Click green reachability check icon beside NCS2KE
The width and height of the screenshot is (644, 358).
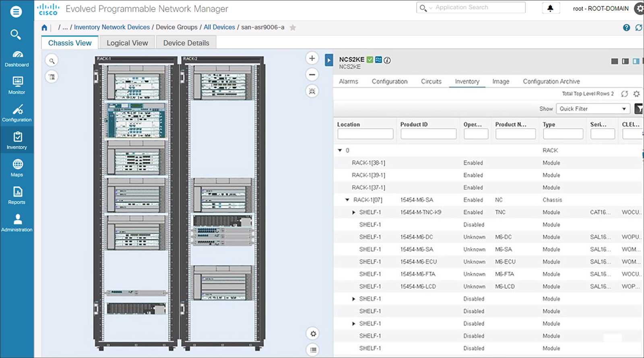click(370, 60)
